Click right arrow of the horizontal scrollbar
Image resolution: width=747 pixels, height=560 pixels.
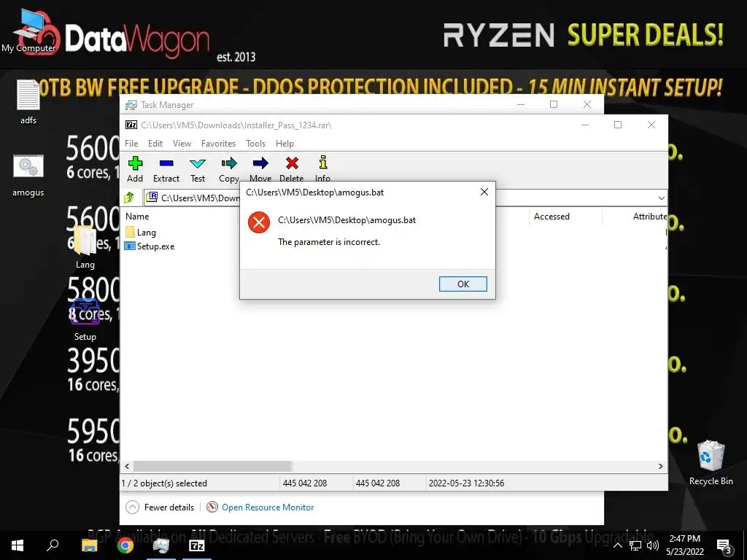point(661,466)
